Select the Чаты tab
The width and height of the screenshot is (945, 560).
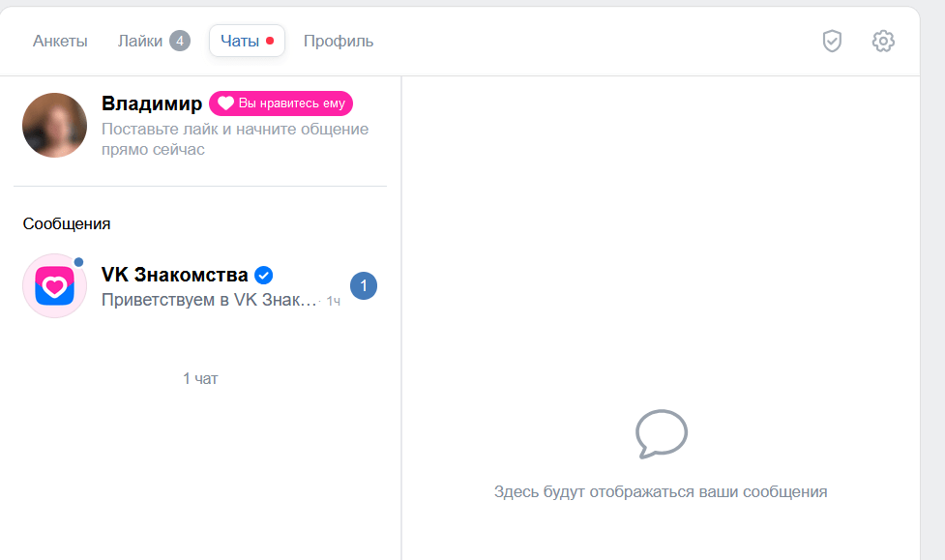[x=240, y=42]
